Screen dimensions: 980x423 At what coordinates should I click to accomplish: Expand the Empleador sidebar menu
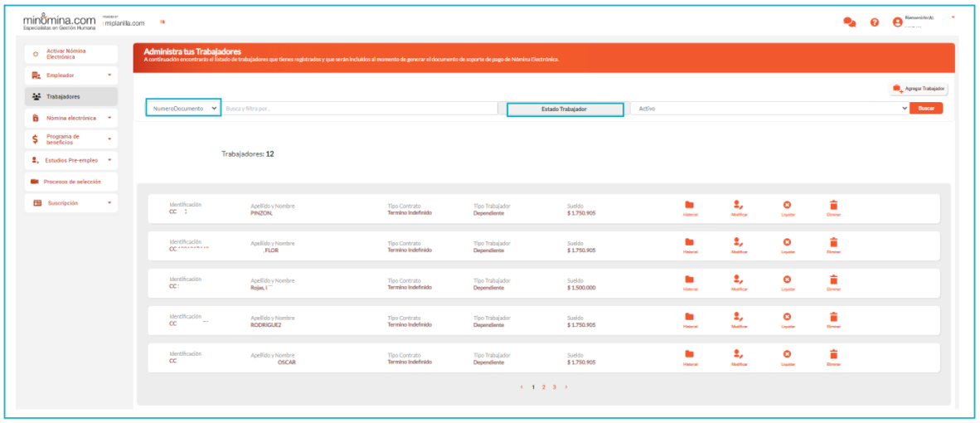70,75
